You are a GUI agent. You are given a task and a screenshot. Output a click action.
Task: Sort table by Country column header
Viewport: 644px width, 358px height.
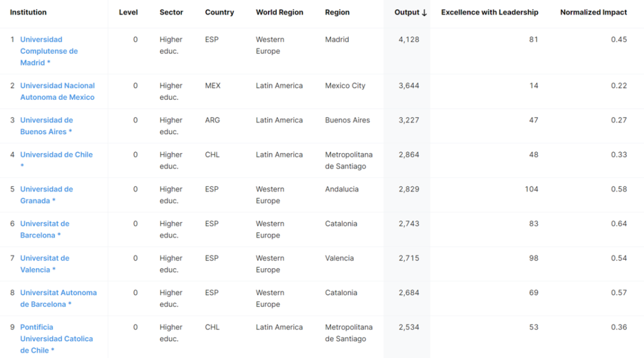(x=219, y=12)
